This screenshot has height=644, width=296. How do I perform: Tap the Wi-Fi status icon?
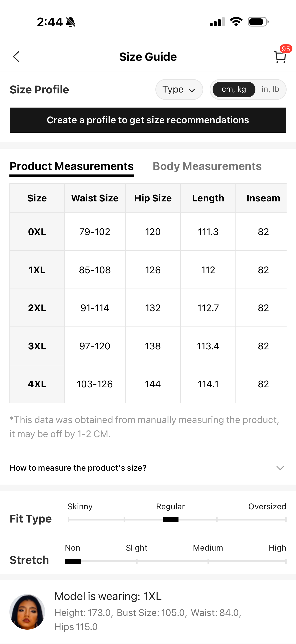coord(236,22)
